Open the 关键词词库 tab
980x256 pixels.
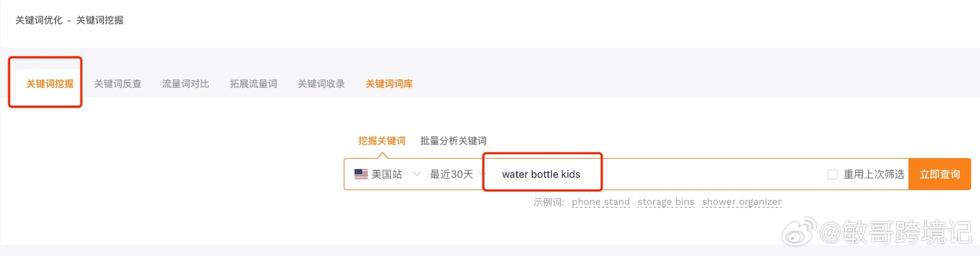[x=389, y=84]
